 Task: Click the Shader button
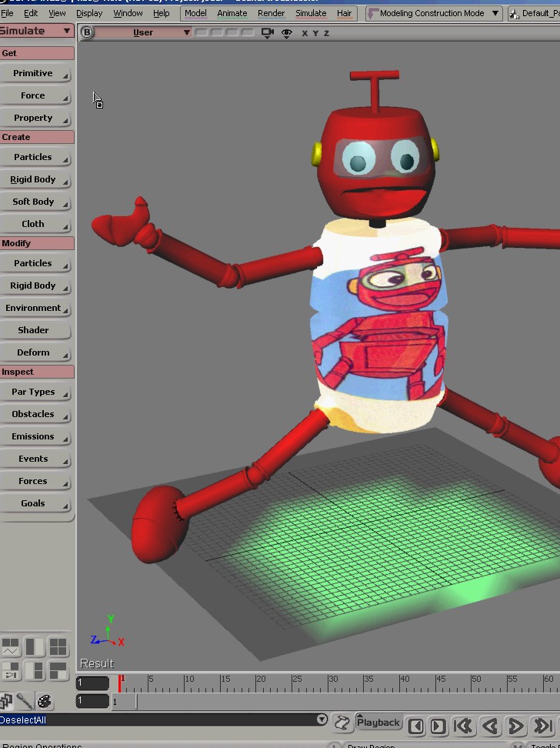35,331
